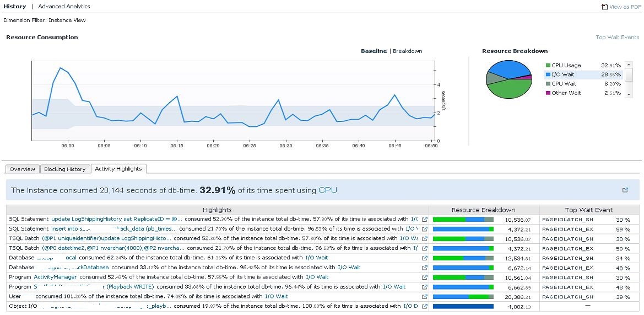Image resolution: width=644 pixels, height=315 pixels.
Task: Select the blue I/O Wait legend swatch
Action: coord(548,74)
